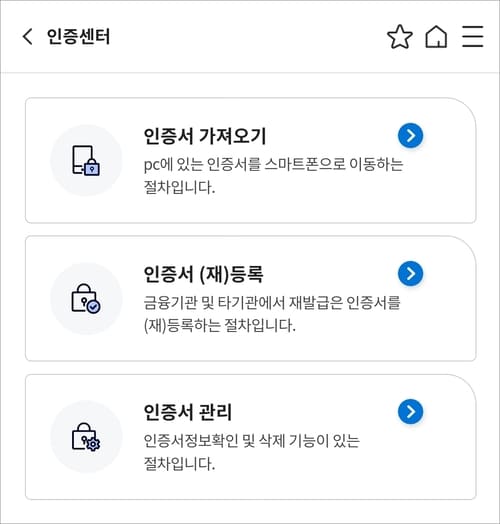Open the 인증서 (재)등록 card
Image resolution: width=500 pixels, height=524 pixels.
point(251,298)
